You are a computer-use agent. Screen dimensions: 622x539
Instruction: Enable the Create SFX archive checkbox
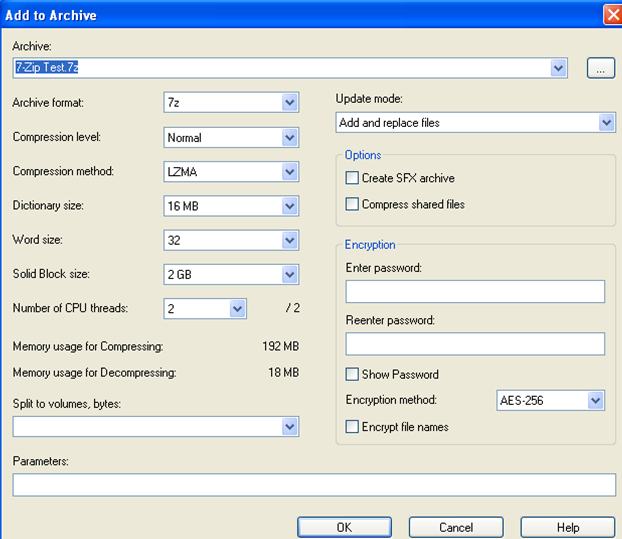pos(352,178)
